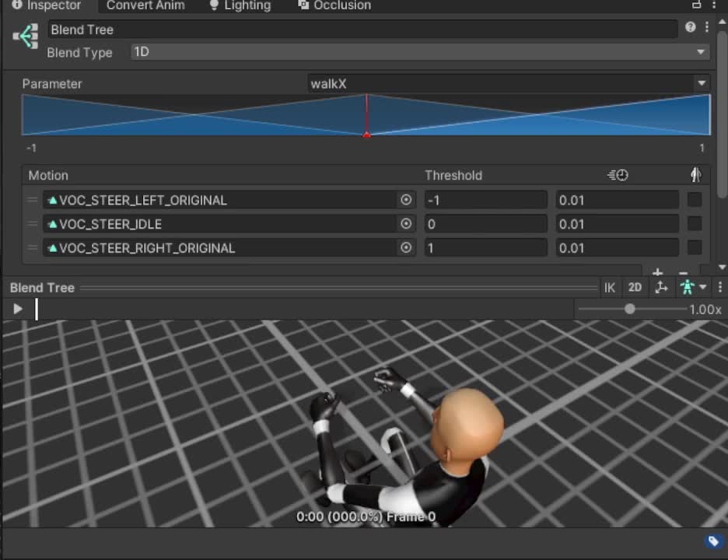Tick mirror checkbox for VOC_STEER_RIGHT_ORIGINAL
This screenshot has width=728, height=560.
pos(695,248)
